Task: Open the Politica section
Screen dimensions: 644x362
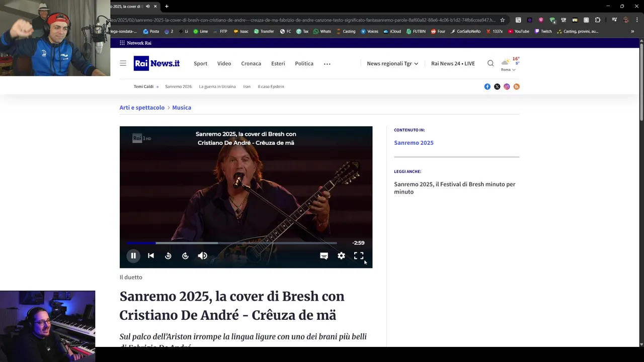Action: click(x=304, y=63)
